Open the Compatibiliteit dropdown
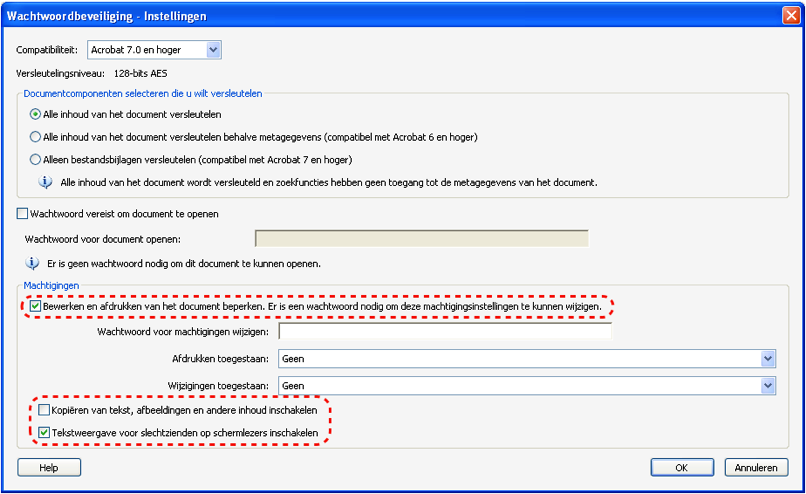This screenshot has height=494, width=806. [x=154, y=50]
